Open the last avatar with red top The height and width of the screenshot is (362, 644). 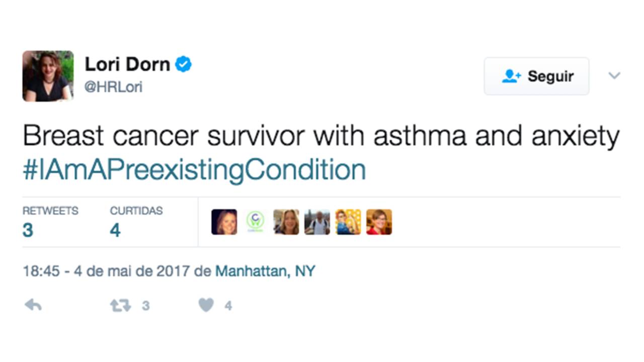[x=379, y=222]
